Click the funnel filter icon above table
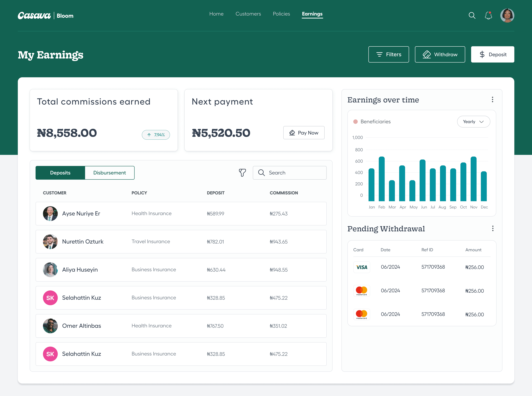Image resolution: width=532 pixels, height=396 pixels. pos(242,173)
